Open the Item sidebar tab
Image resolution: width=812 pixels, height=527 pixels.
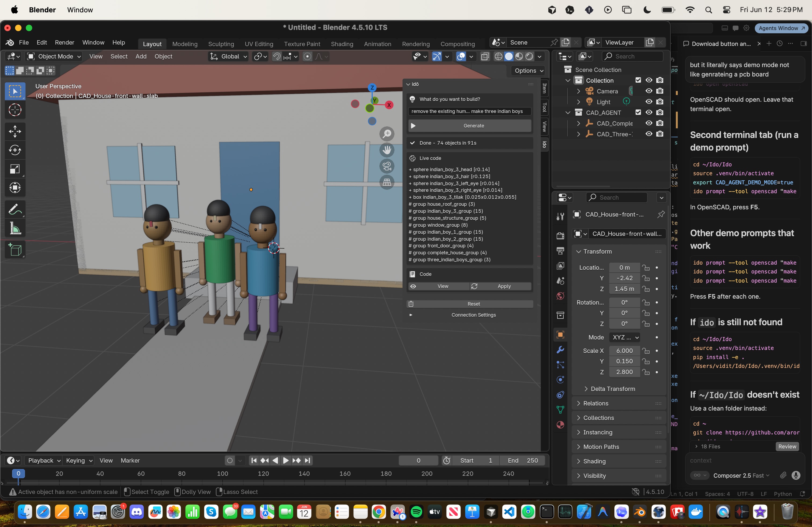tap(545, 88)
